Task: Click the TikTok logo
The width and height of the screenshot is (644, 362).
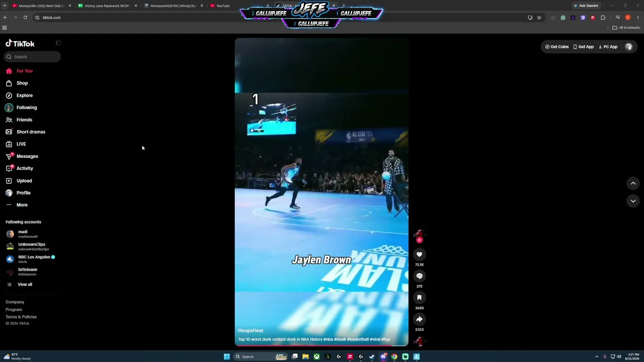Action: pos(20,44)
